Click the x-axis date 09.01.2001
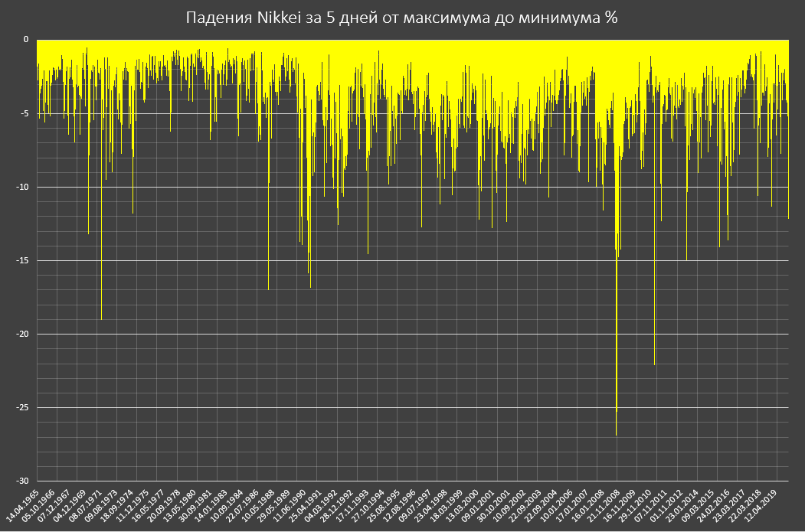The image size is (805, 532). pyautogui.click(x=476, y=506)
